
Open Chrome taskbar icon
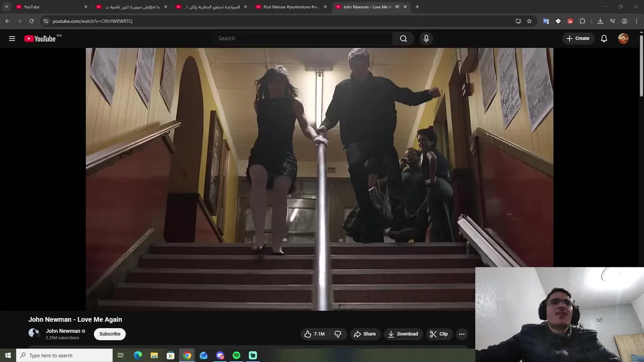[x=187, y=355]
